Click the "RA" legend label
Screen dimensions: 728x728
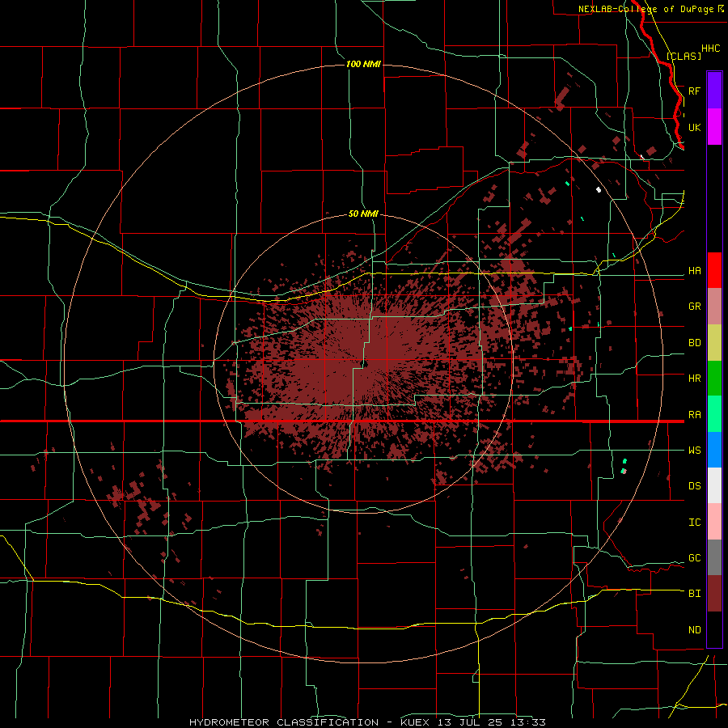pyautogui.click(x=694, y=415)
